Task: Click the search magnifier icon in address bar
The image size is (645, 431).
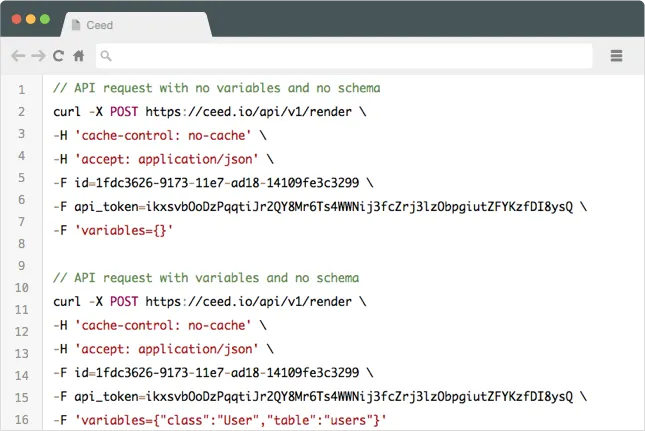Action: coord(106,56)
